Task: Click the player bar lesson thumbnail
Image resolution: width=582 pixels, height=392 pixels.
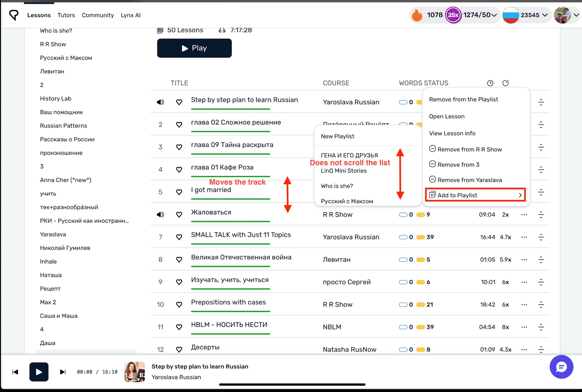Action: [x=134, y=372]
